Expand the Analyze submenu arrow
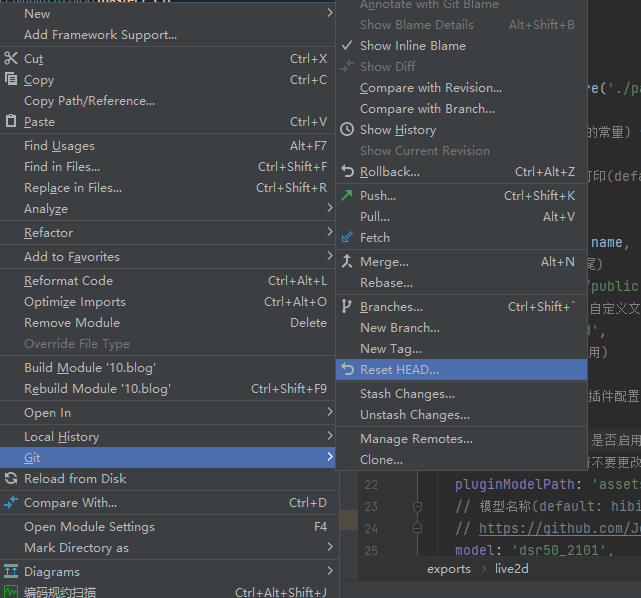 pyautogui.click(x=329, y=208)
